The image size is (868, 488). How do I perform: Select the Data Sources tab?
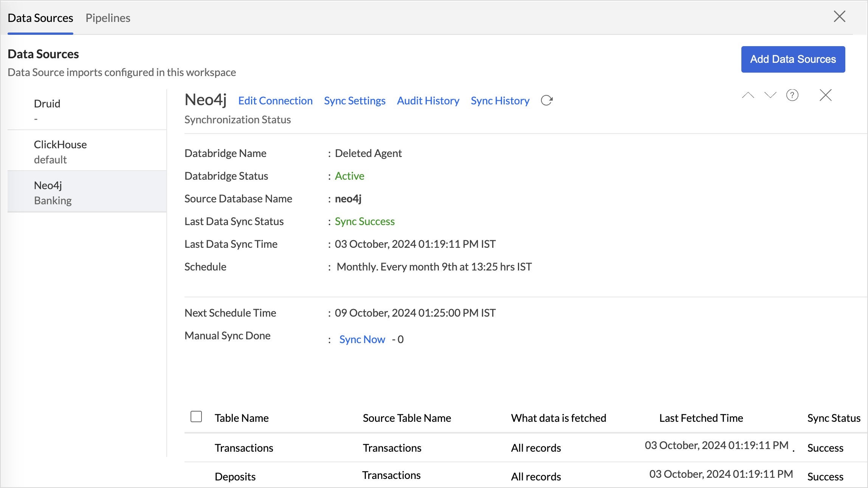40,18
